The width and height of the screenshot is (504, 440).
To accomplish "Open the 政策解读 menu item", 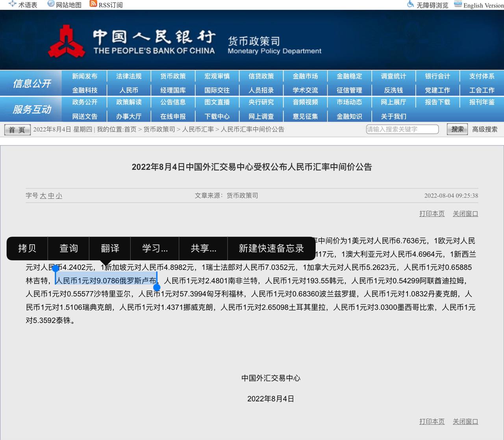I will pyautogui.click(x=129, y=102).
